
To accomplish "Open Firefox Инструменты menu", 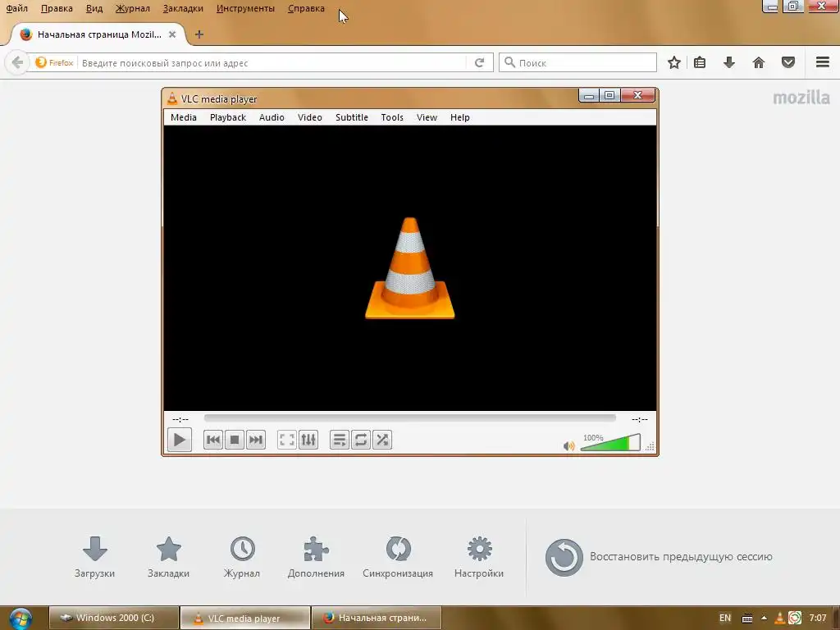I will 245,8.
